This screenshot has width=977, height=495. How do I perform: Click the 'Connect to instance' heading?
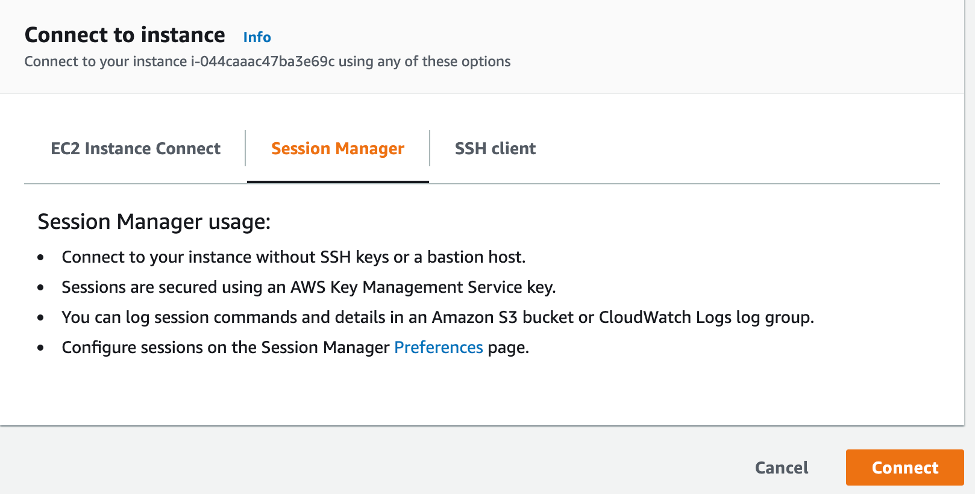(125, 35)
